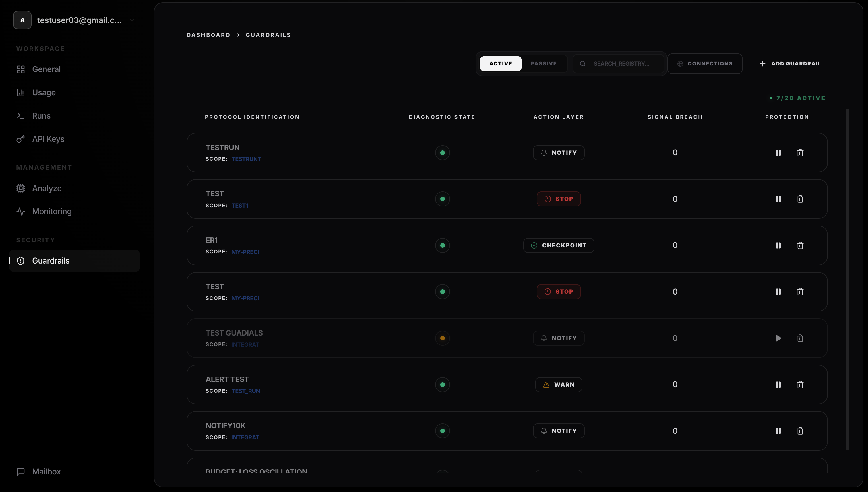Open Guardrails shield in sidebar
The image size is (868, 492).
coord(21,261)
